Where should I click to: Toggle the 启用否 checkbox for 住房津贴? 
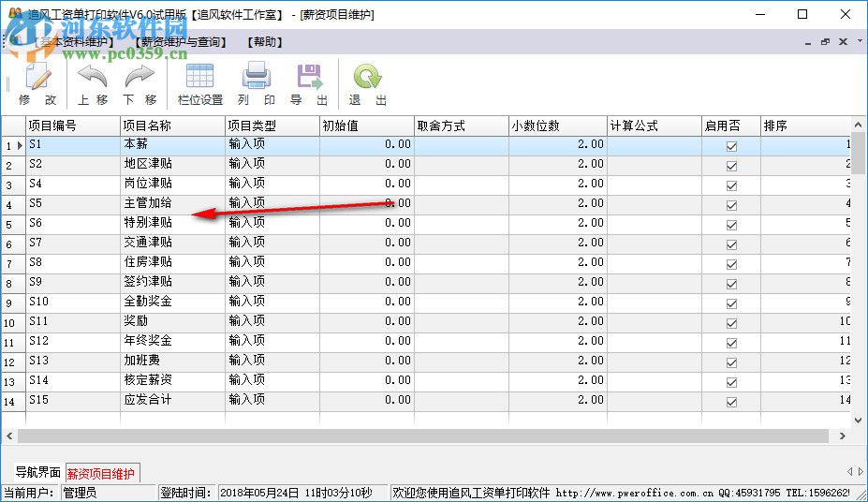coord(731,264)
